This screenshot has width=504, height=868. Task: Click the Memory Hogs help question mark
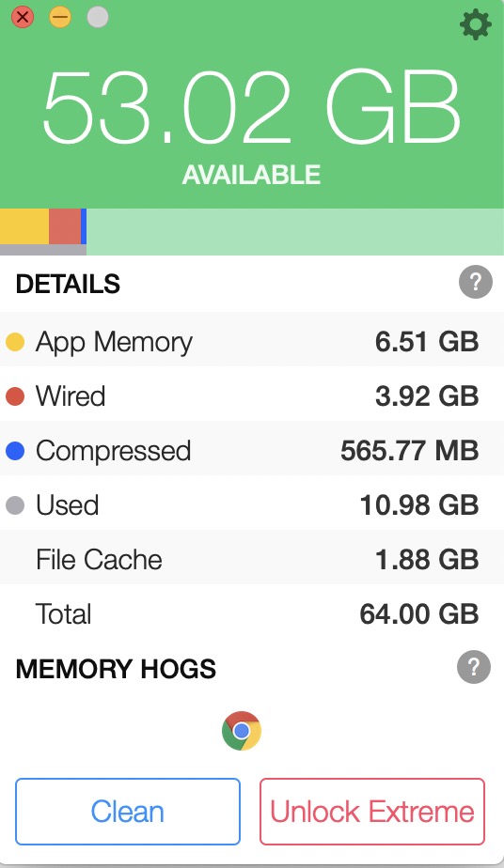[474, 667]
